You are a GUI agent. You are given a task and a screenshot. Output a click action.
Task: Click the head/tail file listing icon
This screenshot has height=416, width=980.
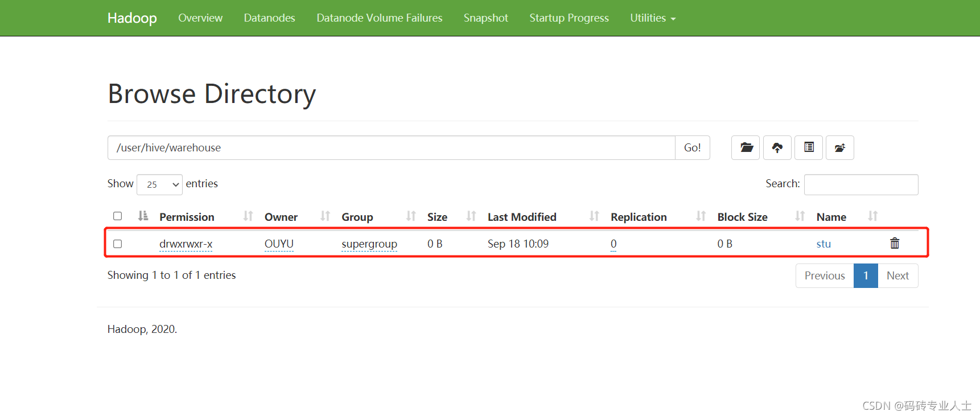click(x=809, y=147)
